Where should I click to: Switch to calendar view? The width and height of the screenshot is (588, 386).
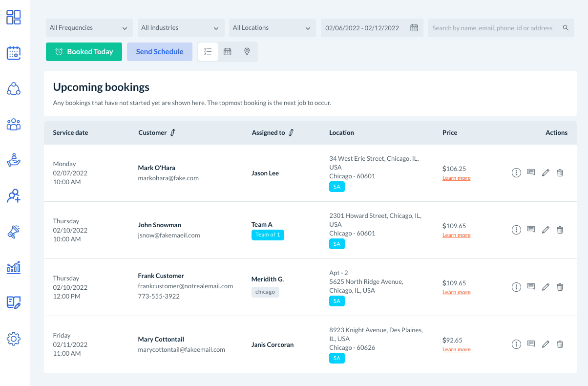pos(228,52)
